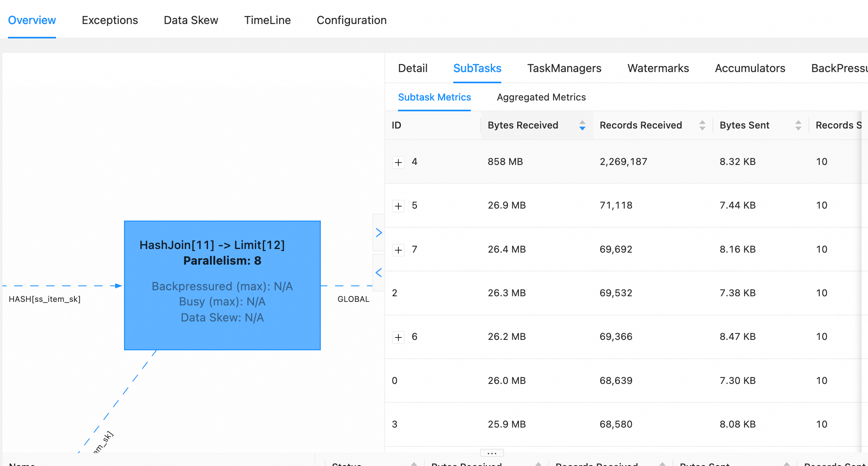The height and width of the screenshot is (466, 868).
Task: Open the Accumulators tab
Action: coord(750,68)
